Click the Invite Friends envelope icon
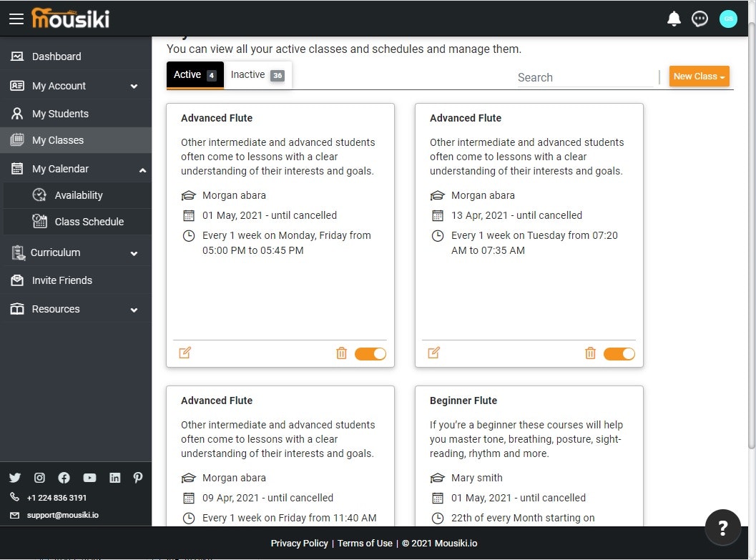 [17, 280]
